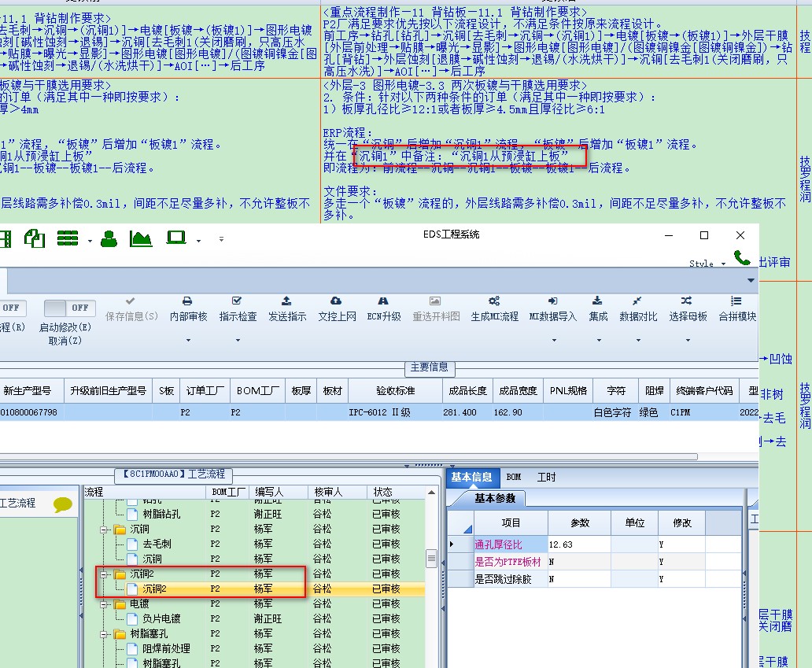The width and height of the screenshot is (812, 668).
Task: Select the highlighted 沉铜2 child row
Action: click(253, 589)
